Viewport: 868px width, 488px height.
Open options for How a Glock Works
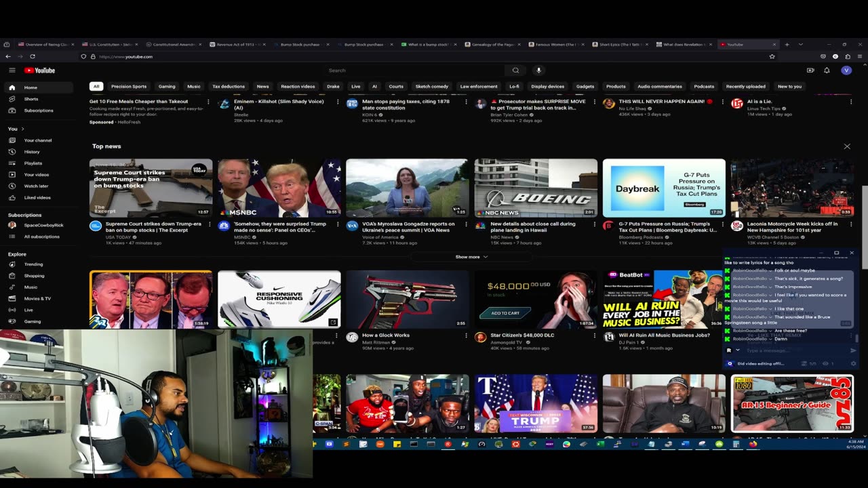(x=466, y=336)
